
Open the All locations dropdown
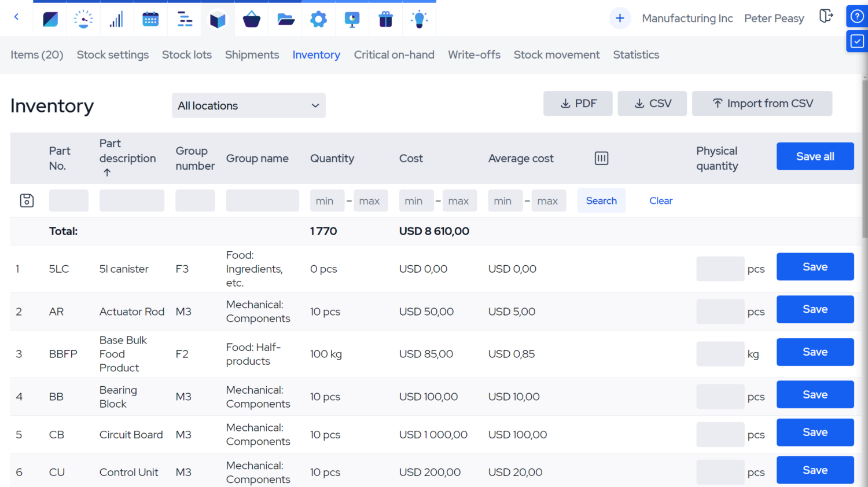click(249, 105)
